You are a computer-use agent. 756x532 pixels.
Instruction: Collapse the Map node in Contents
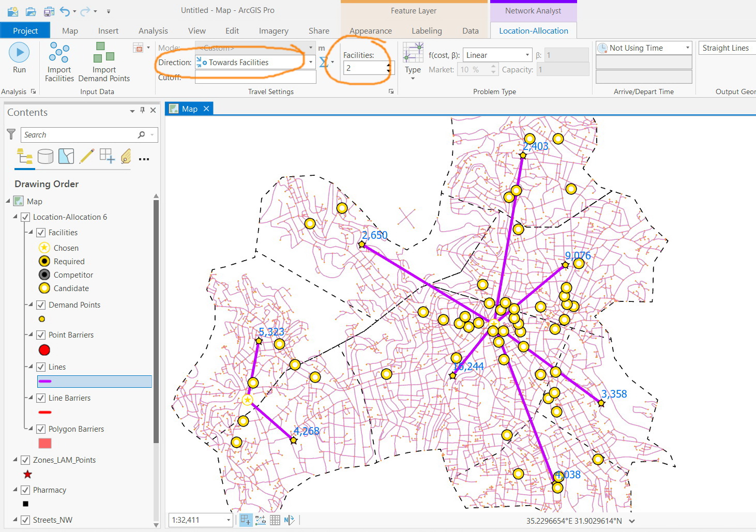click(8, 201)
